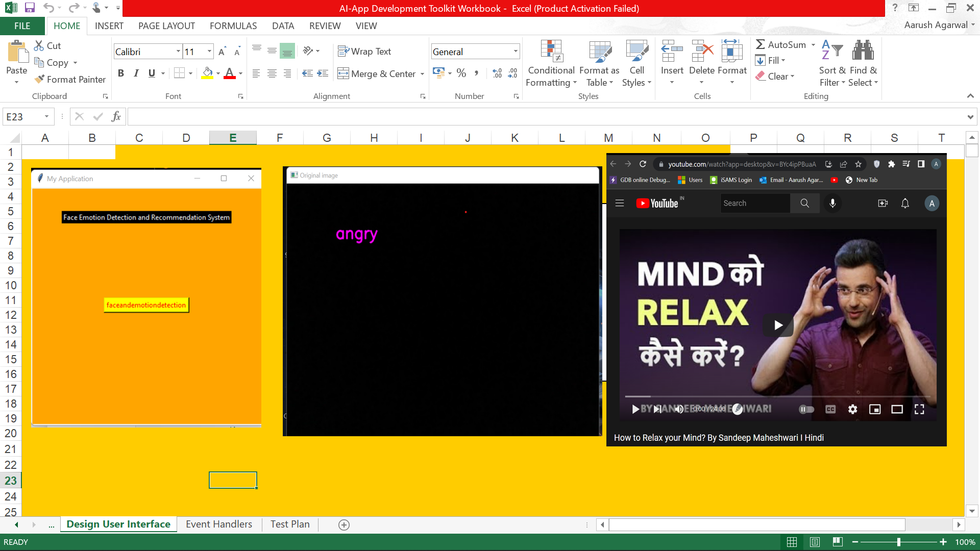Click the Format Painter icon
The height and width of the screenshot is (551, 980).
39,79
